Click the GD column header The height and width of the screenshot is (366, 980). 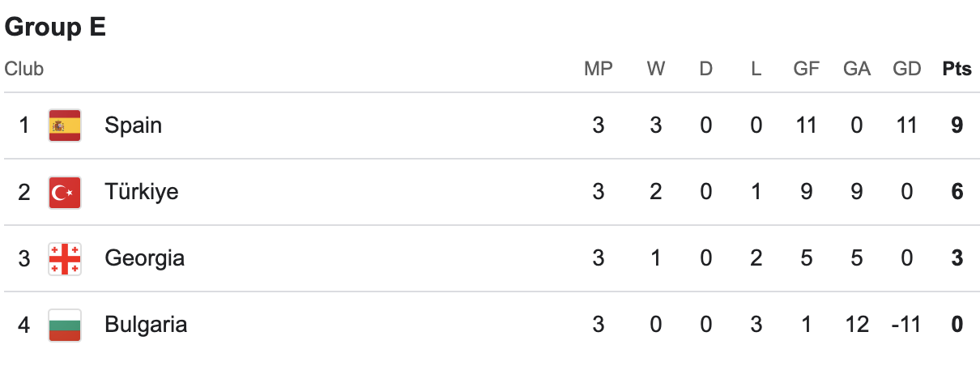click(907, 69)
